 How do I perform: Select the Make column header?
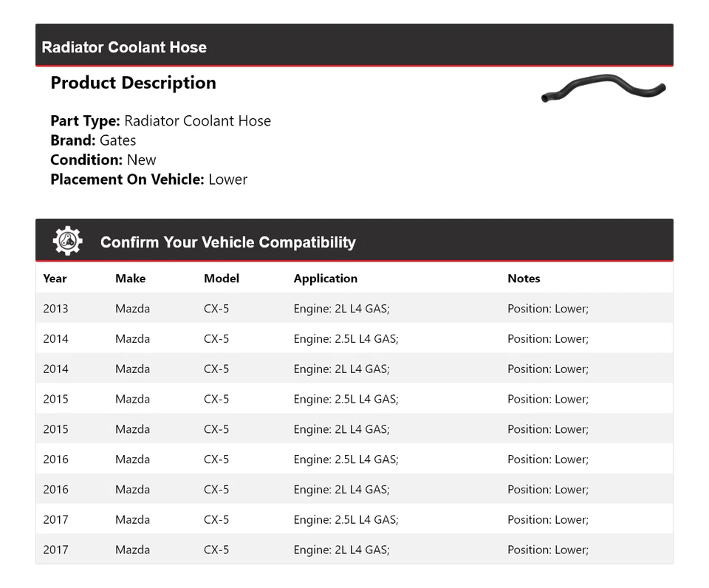point(130,278)
